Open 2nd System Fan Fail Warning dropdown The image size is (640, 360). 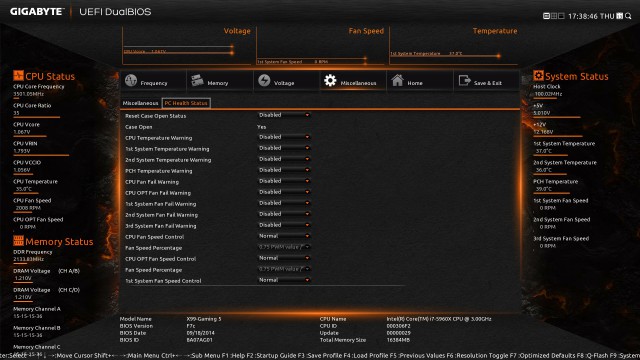tap(284, 215)
